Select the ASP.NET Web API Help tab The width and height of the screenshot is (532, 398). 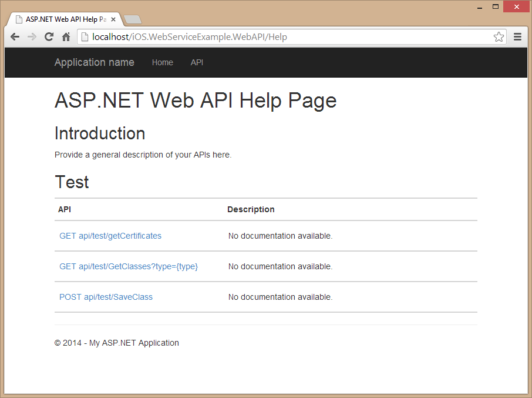click(x=65, y=19)
